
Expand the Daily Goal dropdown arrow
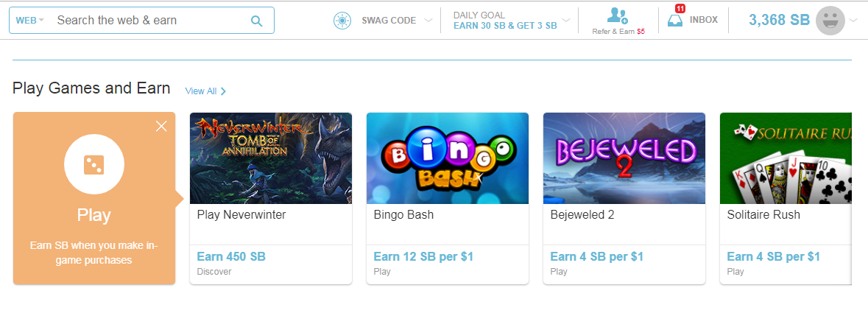[x=565, y=21]
